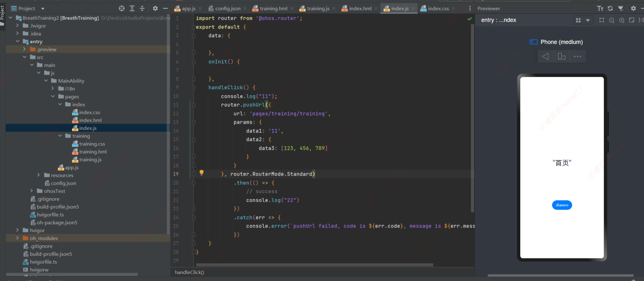Click the Select Opened File locate icon
The image size is (644, 281).
[x=122, y=8]
